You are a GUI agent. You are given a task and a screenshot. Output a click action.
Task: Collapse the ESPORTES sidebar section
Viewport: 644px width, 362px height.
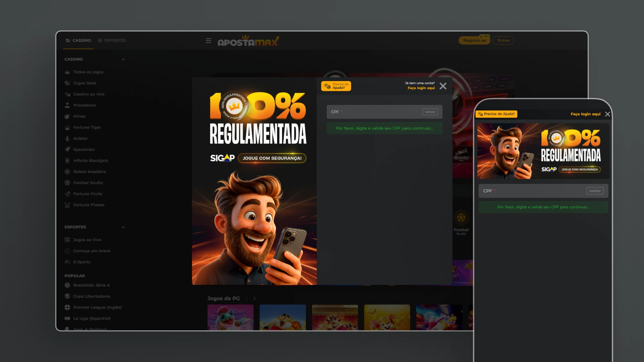(123, 227)
